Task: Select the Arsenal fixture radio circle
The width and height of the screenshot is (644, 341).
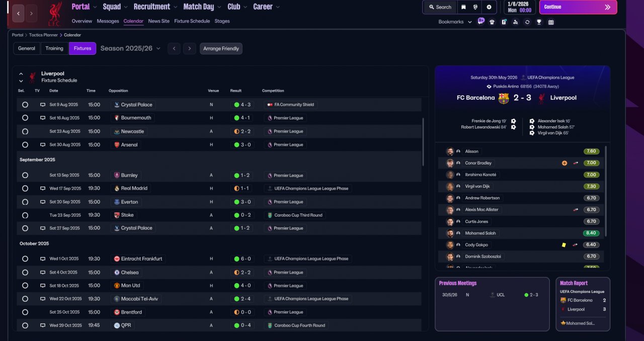Action: pyautogui.click(x=25, y=145)
